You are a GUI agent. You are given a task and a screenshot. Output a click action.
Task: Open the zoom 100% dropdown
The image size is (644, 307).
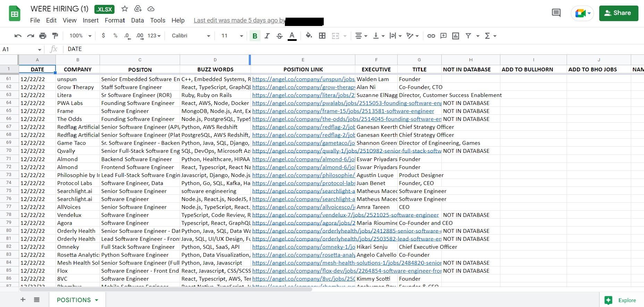80,36
